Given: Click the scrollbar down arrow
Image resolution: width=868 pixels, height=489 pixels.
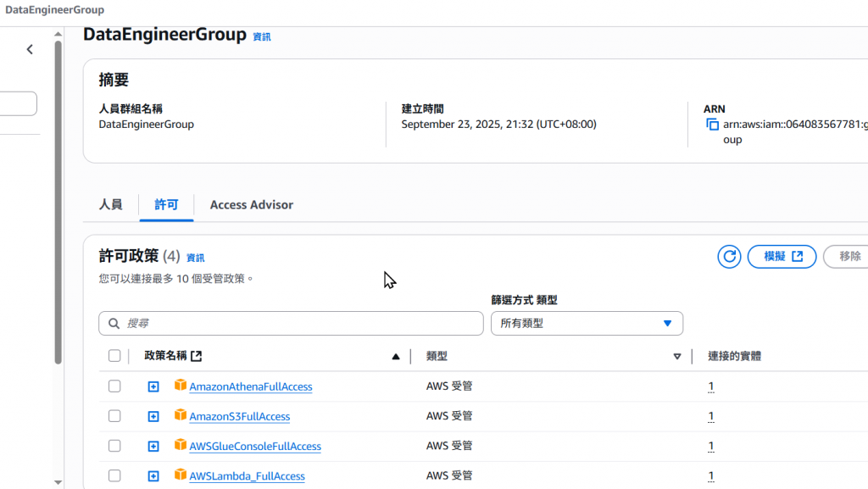Looking at the screenshot, I should 58,482.
